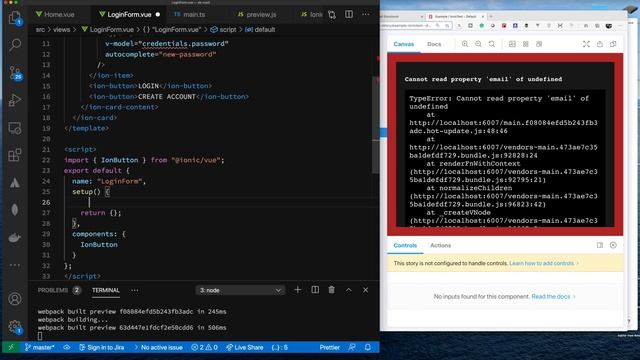The height and width of the screenshot is (360, 640).
Task: Open Run and Debug view
Action: pyautogui.click(x=15, y=100)
